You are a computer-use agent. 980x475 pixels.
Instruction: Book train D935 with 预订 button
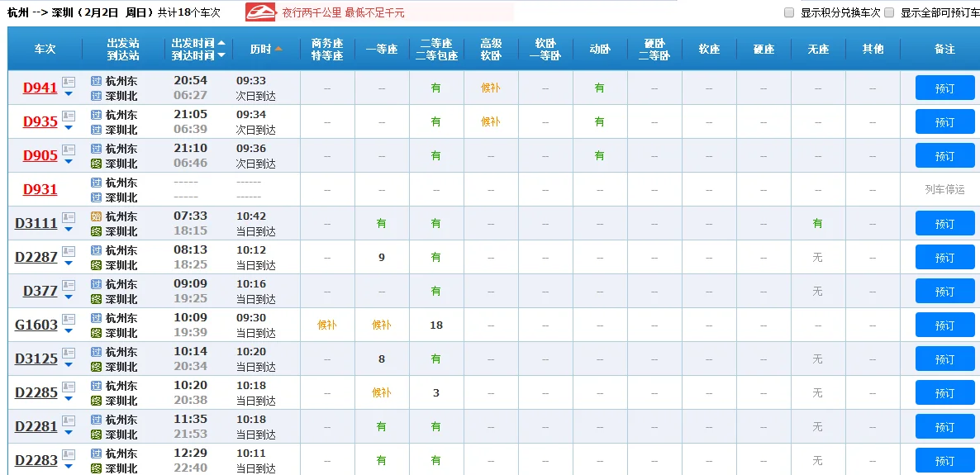click(945, 122)
